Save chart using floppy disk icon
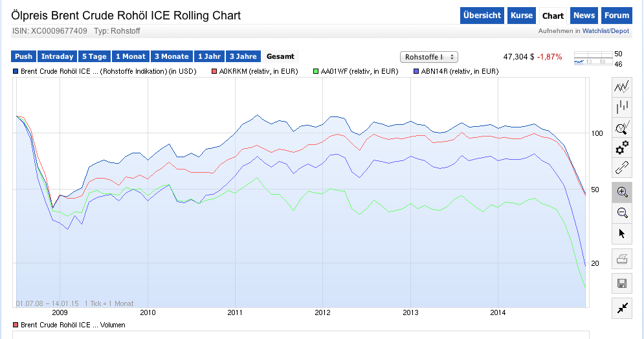Image resolution: width=644 pixels, height=339 pixels. point(621,283)
